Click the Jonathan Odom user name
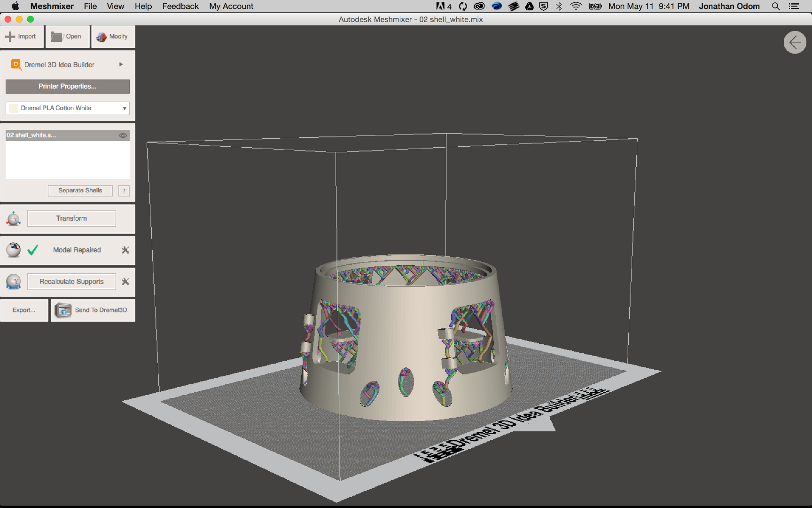The width and height of the screenshot is (812, 508). tap(729, 6)
